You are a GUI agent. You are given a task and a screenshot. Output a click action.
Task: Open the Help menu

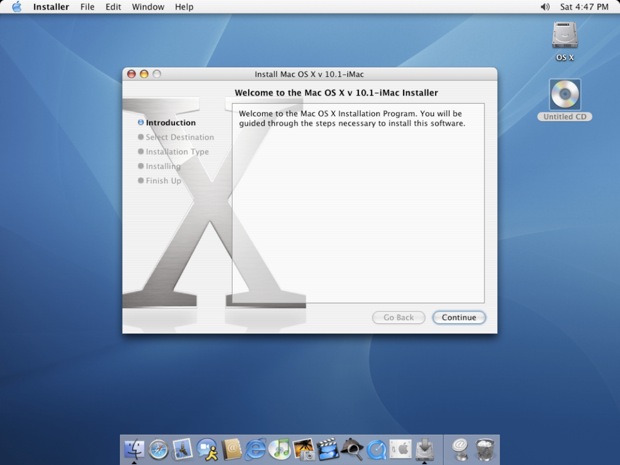point(184,7)
